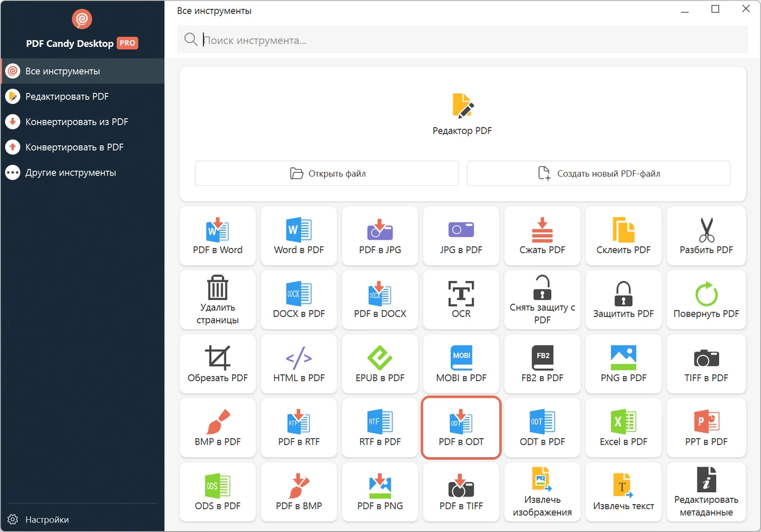Click the search magnifier icon

point(190,40)
